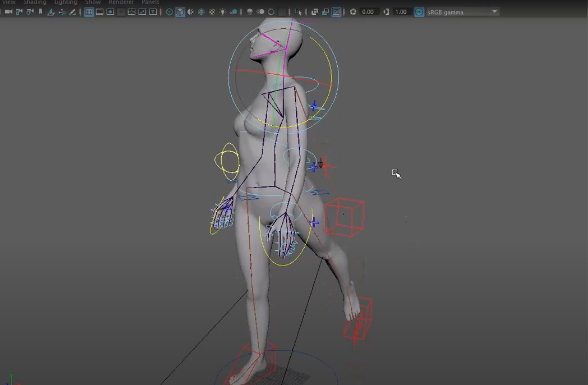Viewport: 588px width, 385px height.
Task: Toggle Textured checkerboard display icon
Action: point(212,12)
